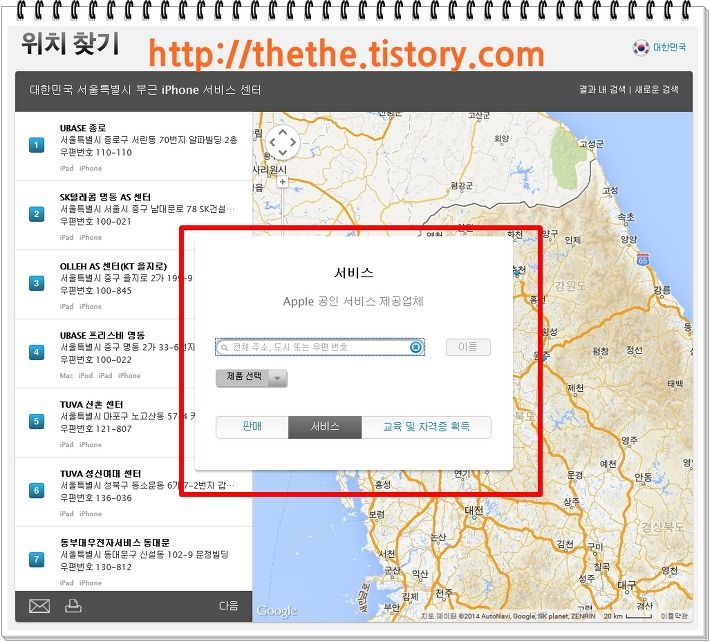This screenshot has width=710, height=642.
Task: Select marker 2 for SK텔레콤 명동
Action: tap(37, 214)
